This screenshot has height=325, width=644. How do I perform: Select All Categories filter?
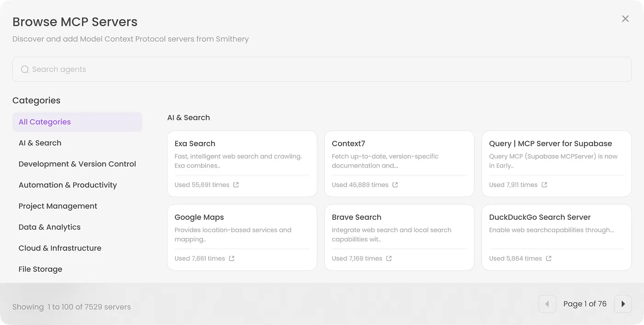[77, 122]
